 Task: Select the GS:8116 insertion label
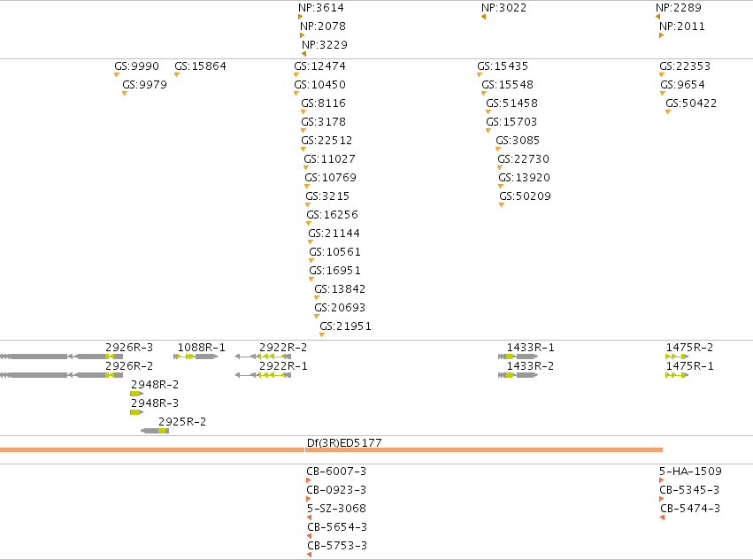(x=323, y=104)
